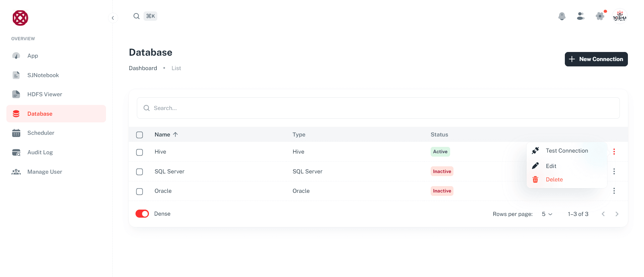
Task: Click magnifier icon in table search
Action: coord(146,108)
